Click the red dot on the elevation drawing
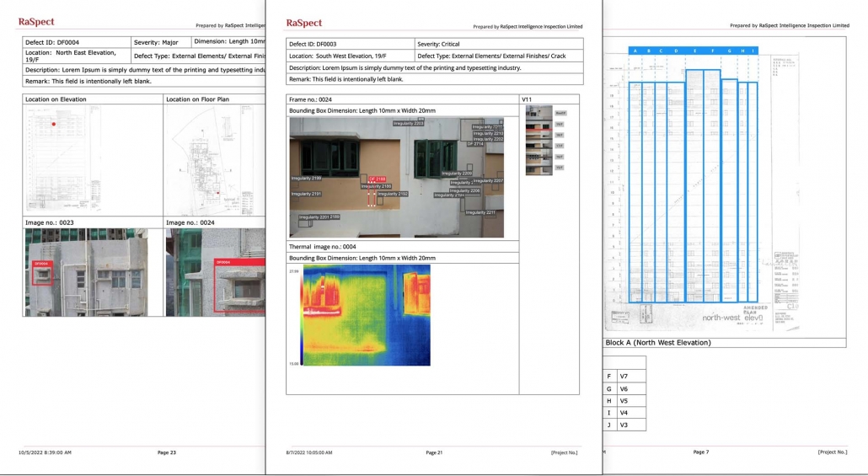868x476 pixels. 54,124
